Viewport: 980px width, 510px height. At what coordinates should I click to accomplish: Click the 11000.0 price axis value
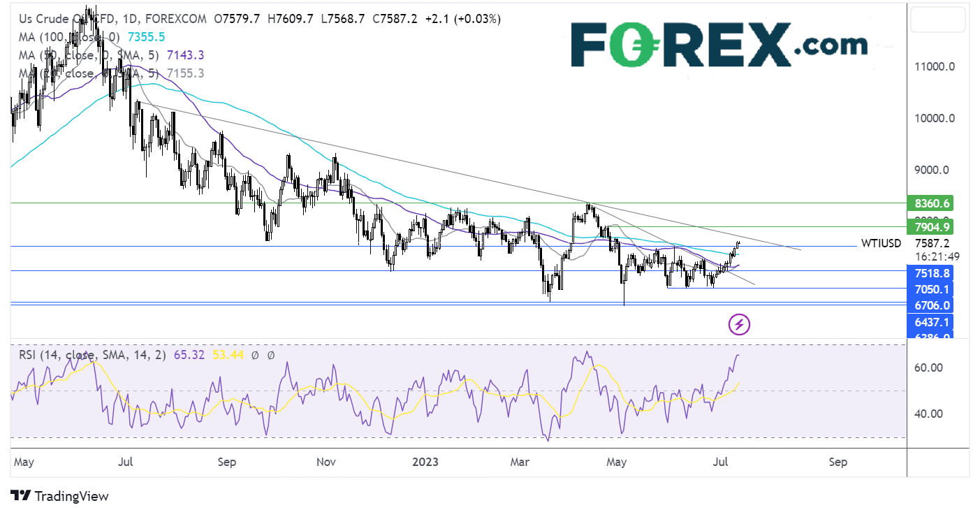935,67
